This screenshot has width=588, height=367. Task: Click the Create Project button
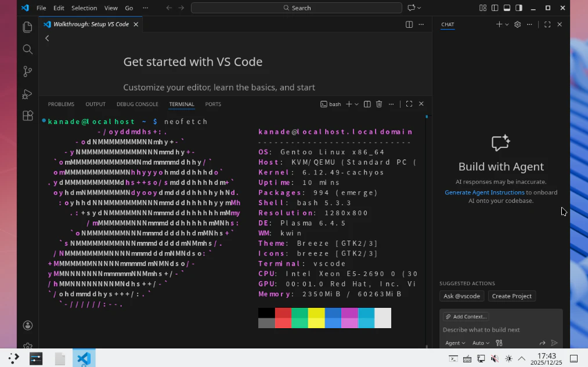511,296
